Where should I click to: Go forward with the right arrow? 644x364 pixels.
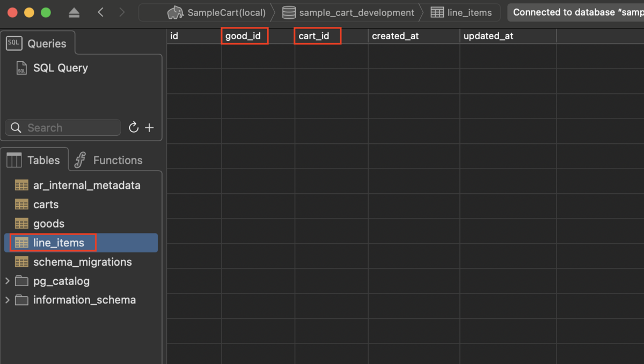[122, 12]
